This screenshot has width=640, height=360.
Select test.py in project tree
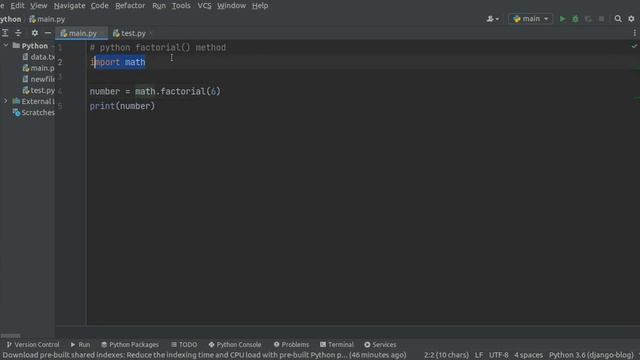39,90
